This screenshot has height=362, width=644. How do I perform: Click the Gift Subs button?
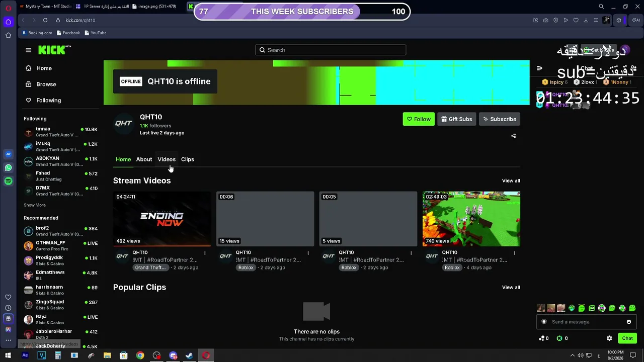(457, 119)
